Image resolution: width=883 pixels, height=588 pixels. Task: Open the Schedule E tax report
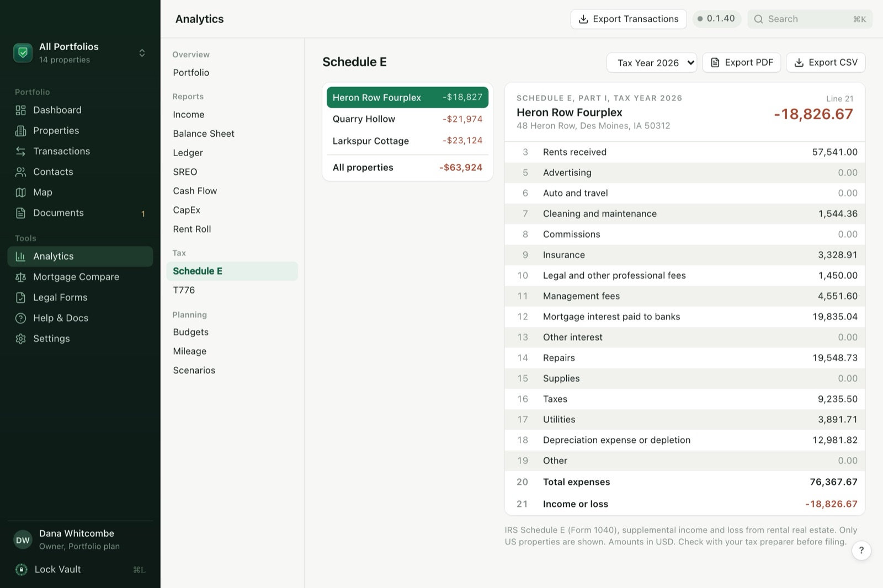232,271
